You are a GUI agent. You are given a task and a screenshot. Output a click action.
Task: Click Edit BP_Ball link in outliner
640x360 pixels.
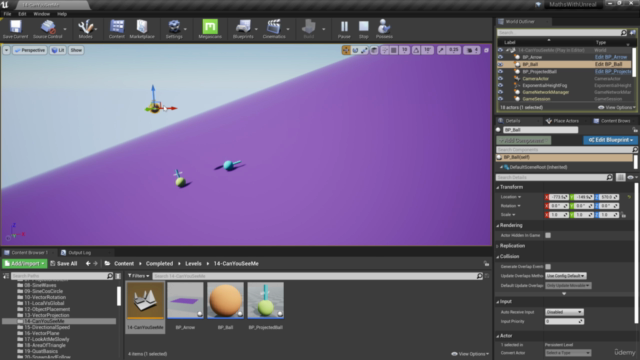(x=608, y=64)
